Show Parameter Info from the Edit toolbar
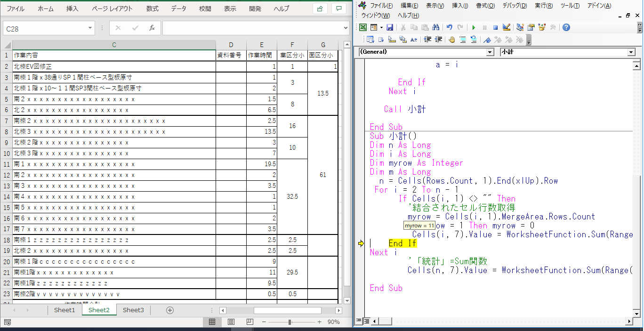The width and height of the screenshot is (644, 331). click(x=403, y=40)
